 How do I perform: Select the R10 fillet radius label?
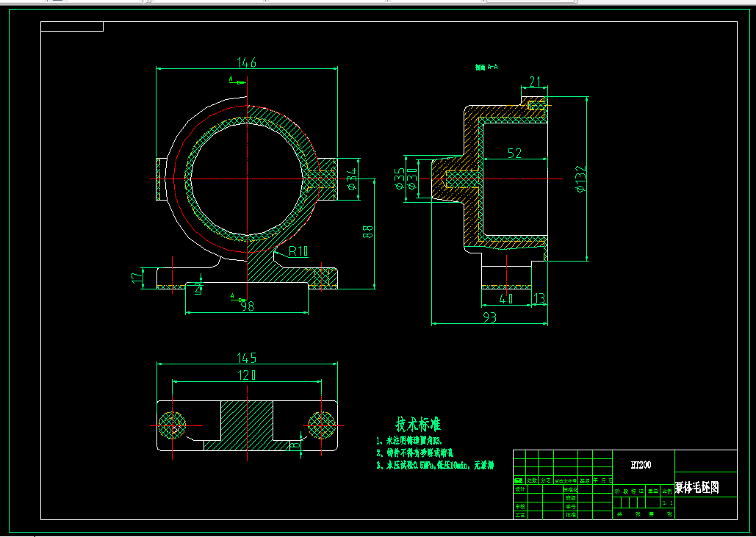[298, 251]
